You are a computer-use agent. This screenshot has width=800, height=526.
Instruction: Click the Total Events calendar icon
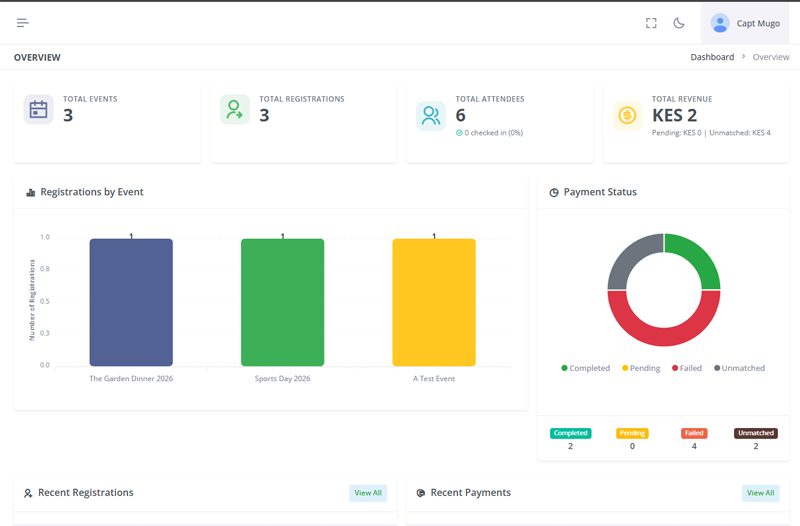[38, 109]
